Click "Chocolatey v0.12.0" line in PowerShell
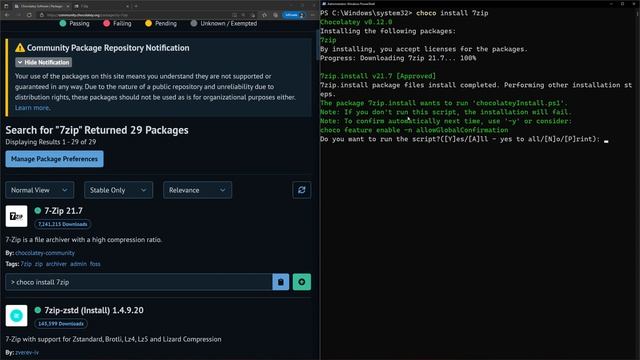 [x=356, y=22]
